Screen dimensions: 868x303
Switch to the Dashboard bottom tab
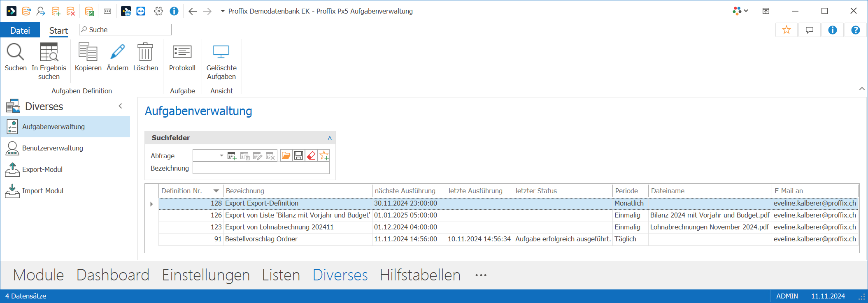pyautogui.click(x=113, y=275)
